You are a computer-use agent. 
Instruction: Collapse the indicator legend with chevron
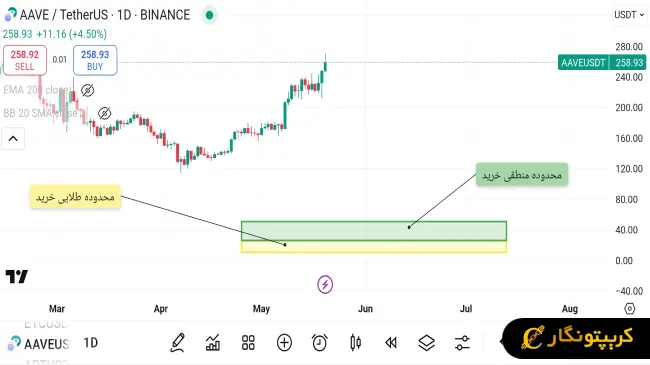pos(13,139)
